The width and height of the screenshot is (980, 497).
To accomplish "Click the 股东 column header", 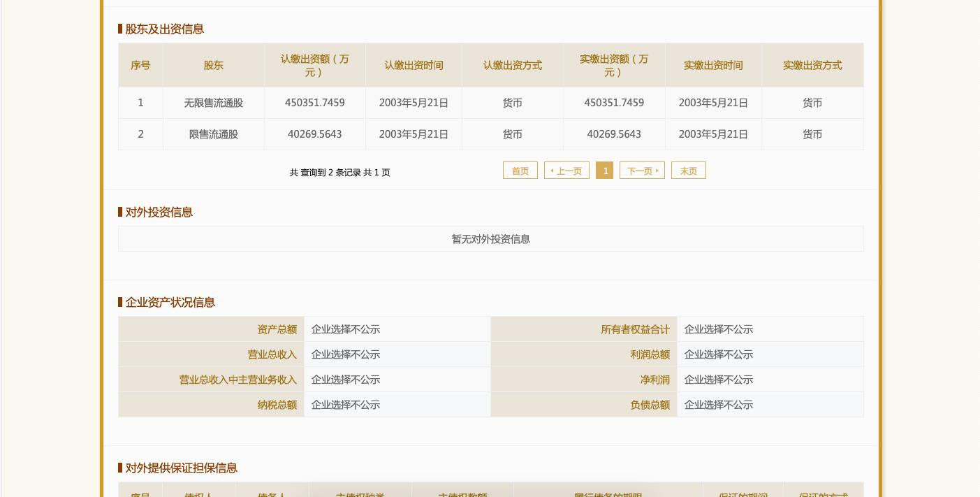I will pyautogui.click(x=214, y=65).
